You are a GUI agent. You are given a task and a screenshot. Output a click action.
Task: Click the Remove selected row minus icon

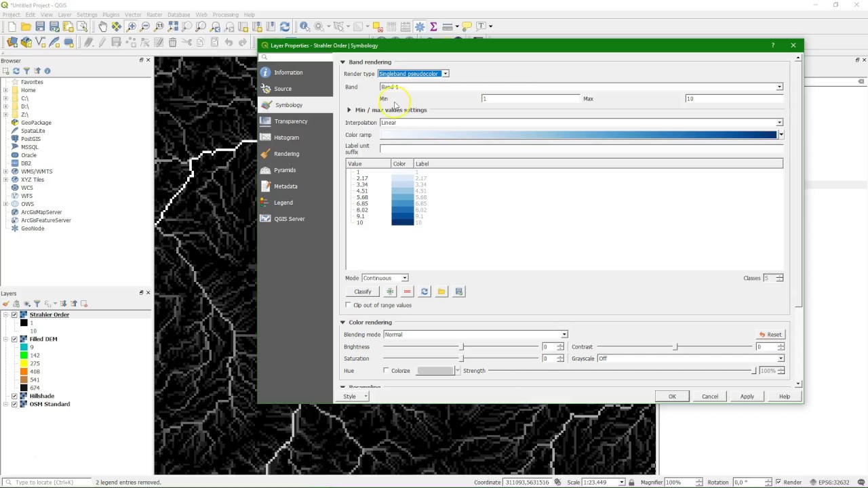tap(407, 291)
